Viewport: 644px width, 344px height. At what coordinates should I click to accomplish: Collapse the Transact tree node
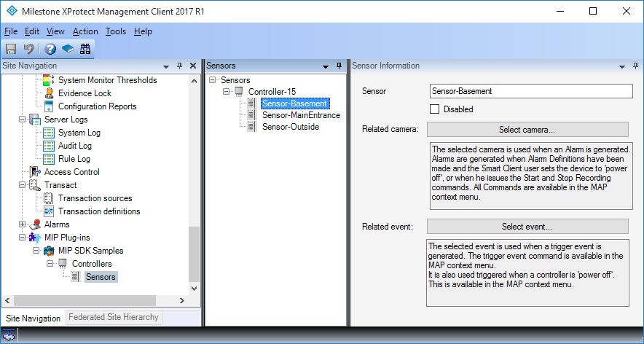(22, 185)
